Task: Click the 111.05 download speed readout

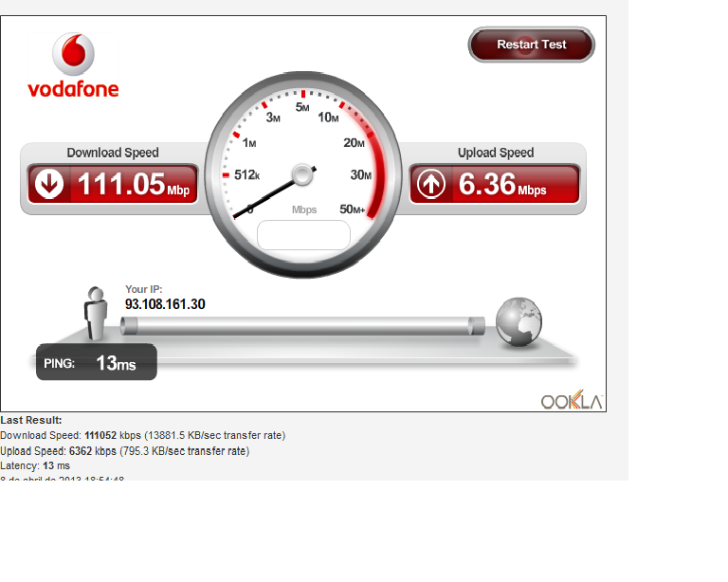Action: point(134,184)
